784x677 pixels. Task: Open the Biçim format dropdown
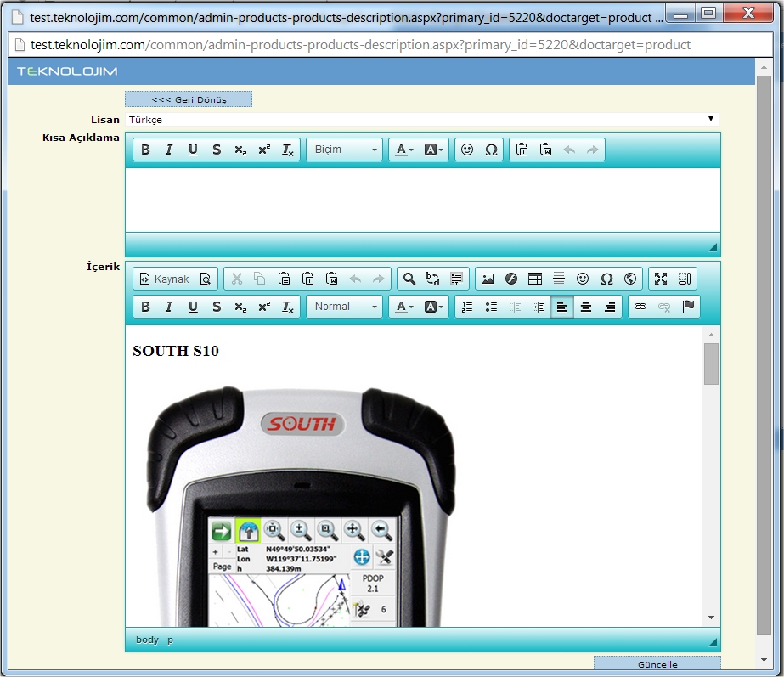(345, 150)
